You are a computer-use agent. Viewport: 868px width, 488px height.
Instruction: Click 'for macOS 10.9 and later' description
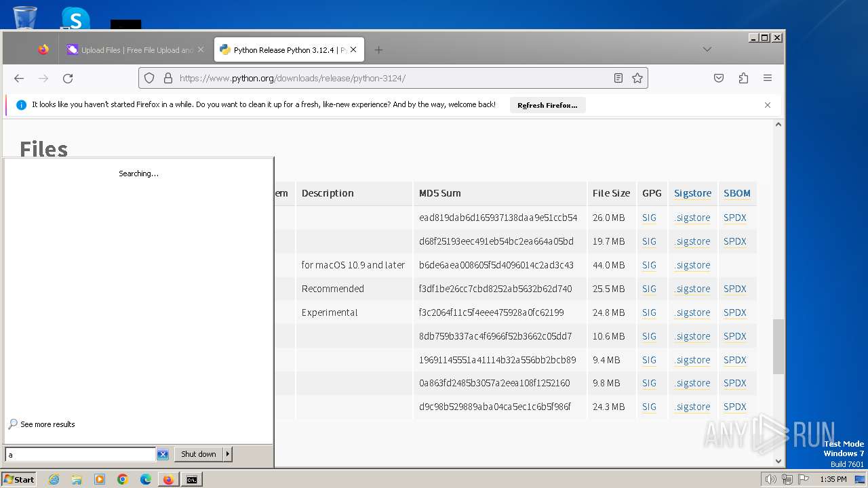point(353,265)
